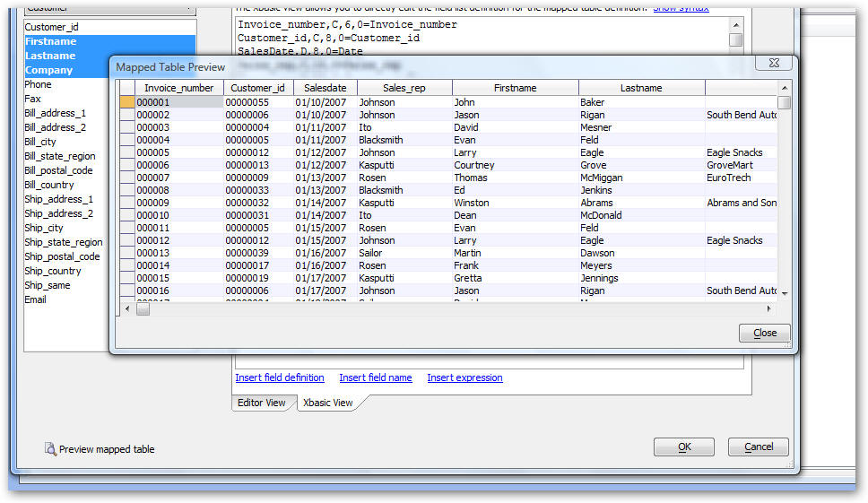The image size is (868, 503).
Task: Click the GroveMart company cell
Action: click(742, 165)
